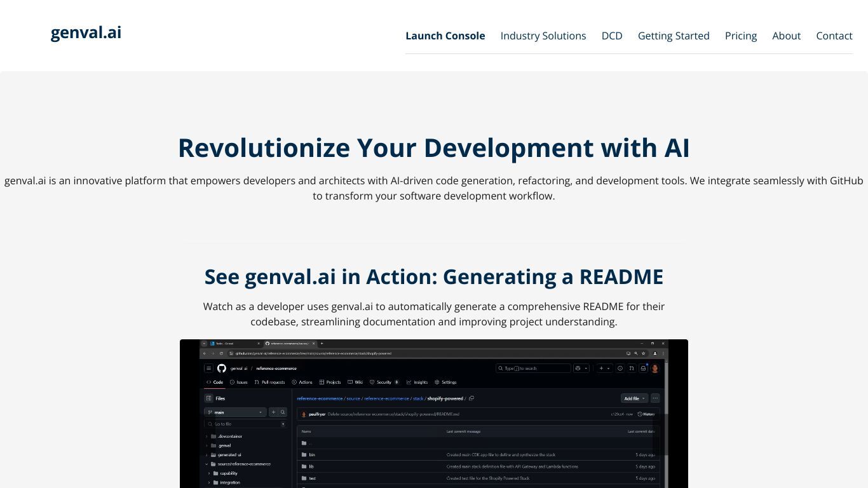Image resolution: width=868 pixels, height=488 pixels.
Task: Click the add file plus icon beside branch selector
Action: (274, 412)
